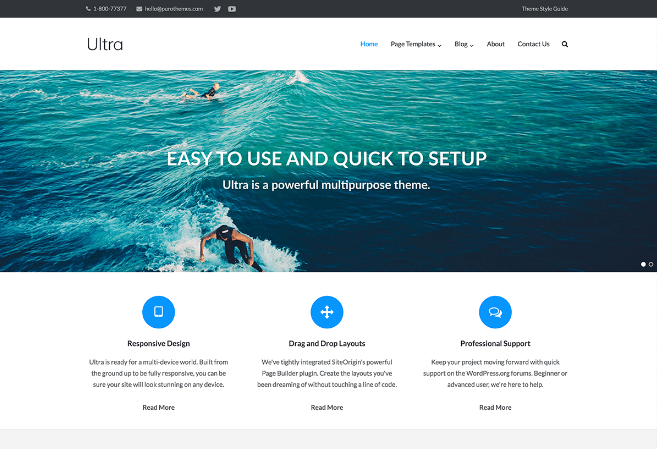
Task: Click the Ultra site logo
Action: coord(105,44)
